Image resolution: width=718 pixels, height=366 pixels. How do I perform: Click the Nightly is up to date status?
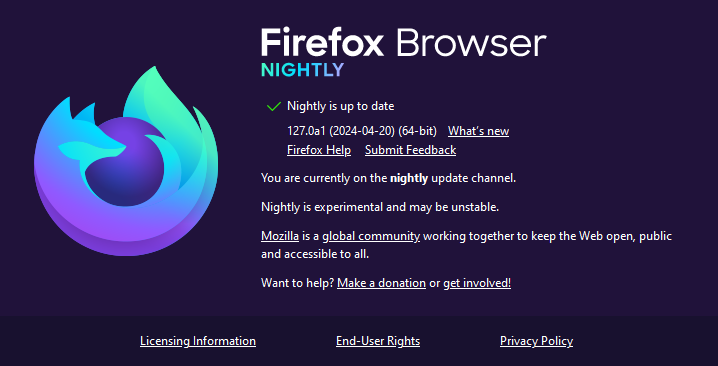tap(340, 106)
